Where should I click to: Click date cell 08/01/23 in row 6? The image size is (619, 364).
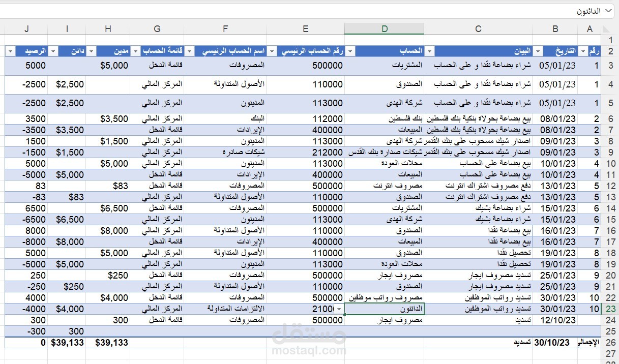[x=555, y=119]
